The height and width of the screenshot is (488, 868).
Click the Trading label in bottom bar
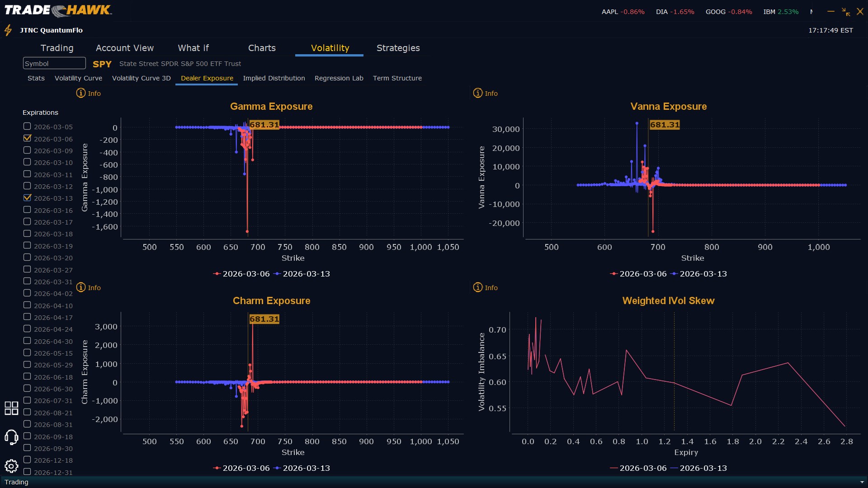tap(16, 482)
